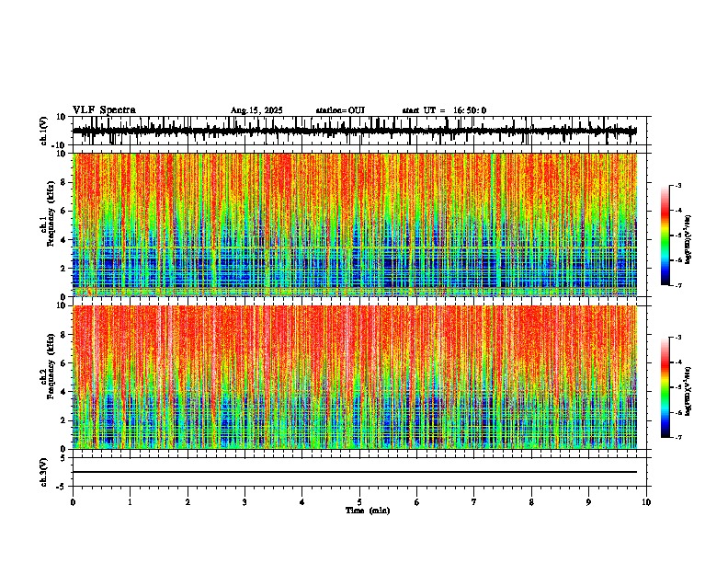Select the date "Aug.15, 2025"
Viewport: 728px width, 563px height.
pyautogui.click(x=256, y=110)
